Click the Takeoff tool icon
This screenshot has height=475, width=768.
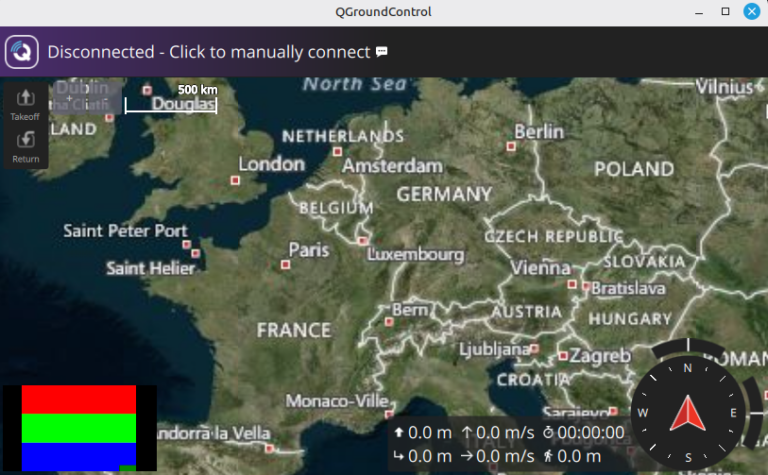(26, 99)
